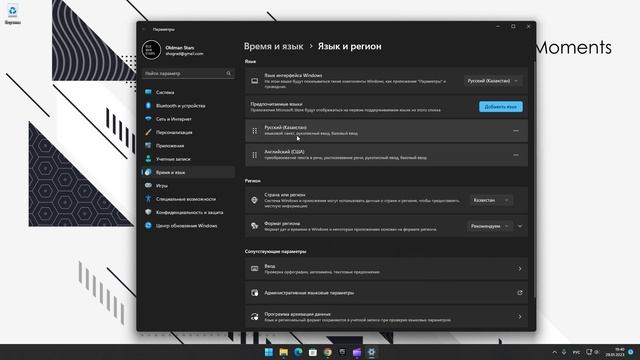Click the Сопутствующие параметры section heading
Viewport: 640px width, 360px height.
click(x=275, y=251)
